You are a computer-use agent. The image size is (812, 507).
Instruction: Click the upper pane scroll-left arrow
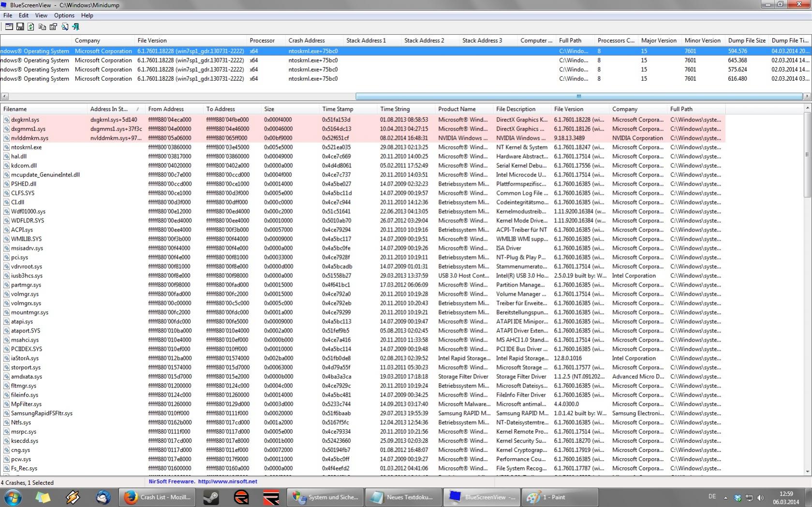[x=4, y=96]
